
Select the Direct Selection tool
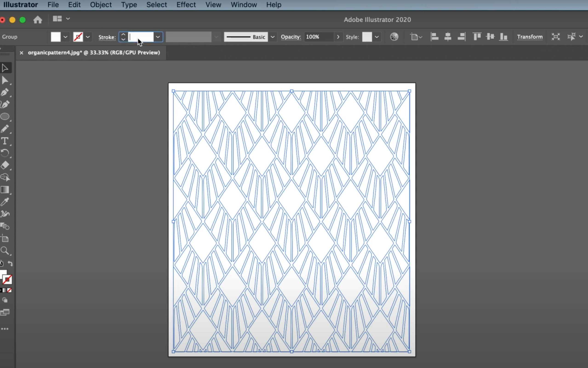click(x=5, y=80)
